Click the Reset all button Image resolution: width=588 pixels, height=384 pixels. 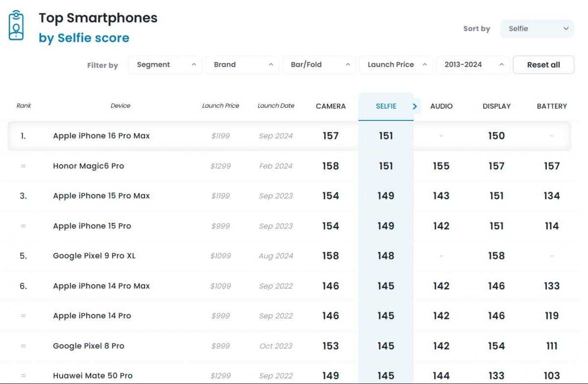coord(543,65)
